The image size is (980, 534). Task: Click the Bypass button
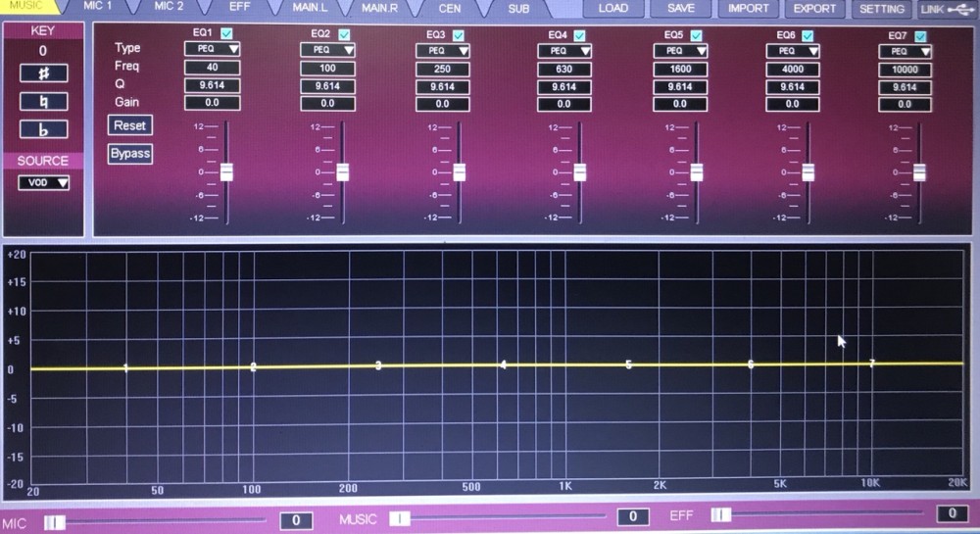(x=129, y=154)
